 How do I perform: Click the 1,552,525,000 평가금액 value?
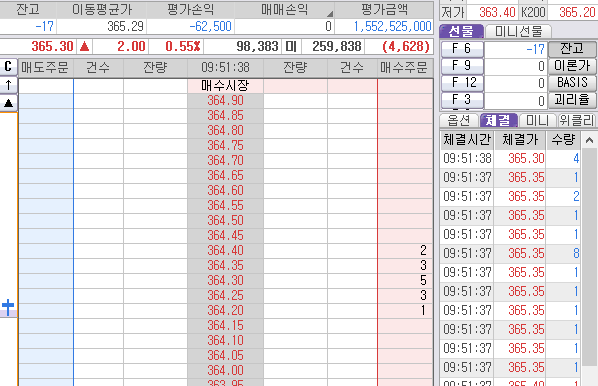pyautogui.click(x=392, y=27)
